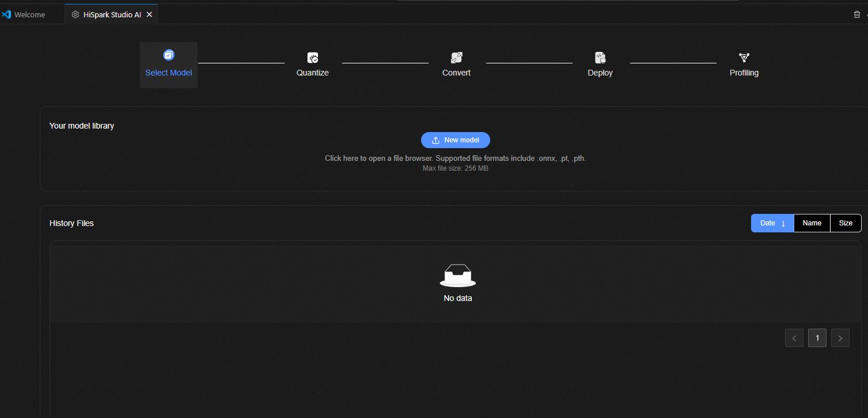Select page 1 in pagination
The height and width of the screenshot is (418, 868).
(x=817, y=338)
